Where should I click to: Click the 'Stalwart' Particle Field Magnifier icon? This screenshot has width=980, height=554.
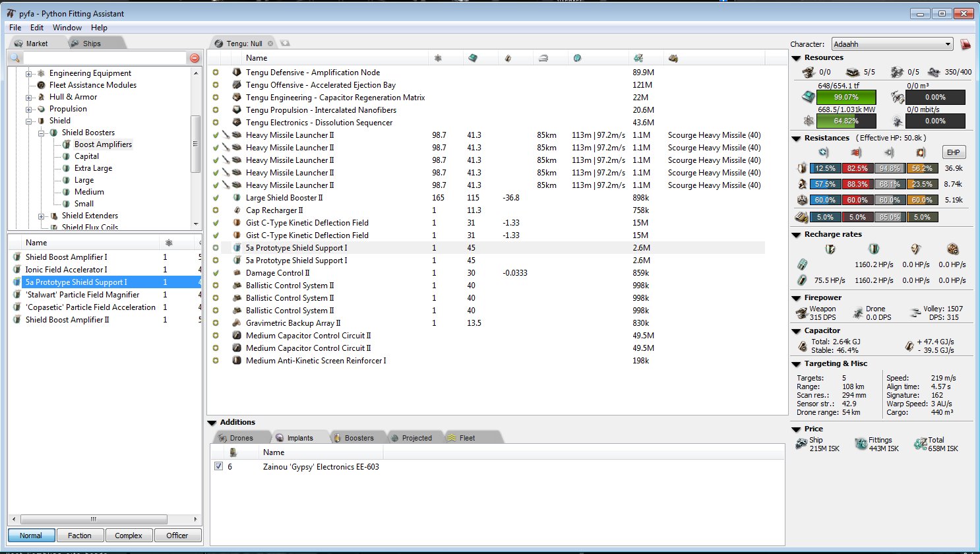pyautogui.click(x=17, y=295)
